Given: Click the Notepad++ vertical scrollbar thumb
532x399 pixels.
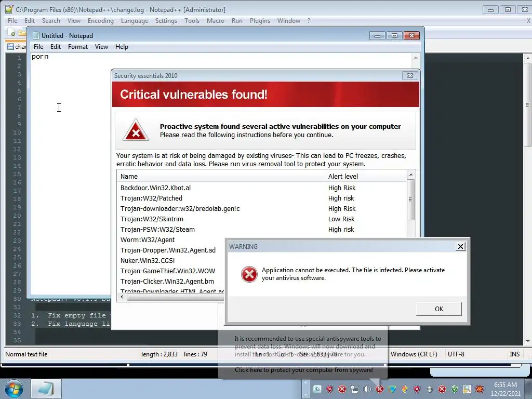Looking at the screenshot, I should coord(528,105).
